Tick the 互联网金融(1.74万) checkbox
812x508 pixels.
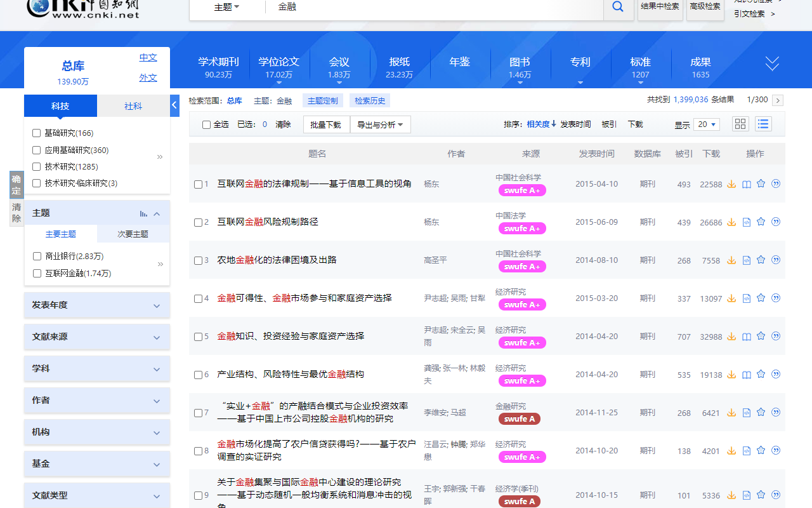pyautogui.click(x=37, y=274)
